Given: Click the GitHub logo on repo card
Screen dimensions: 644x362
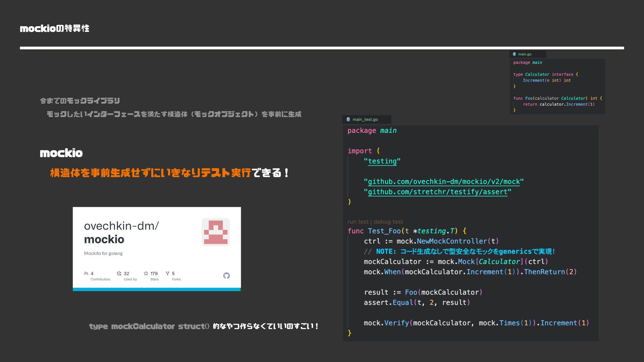Looking at the screenshot, I should 226,276.
